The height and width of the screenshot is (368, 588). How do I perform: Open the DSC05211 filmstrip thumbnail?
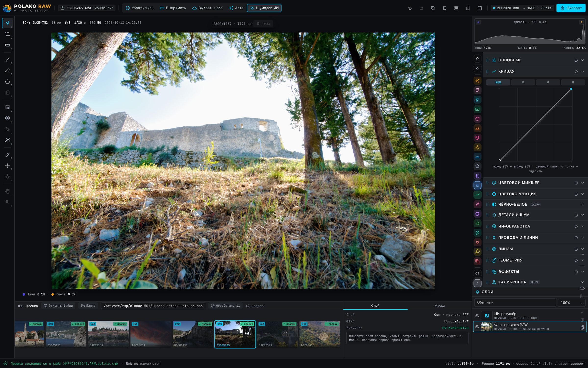(x=151, y=334)
